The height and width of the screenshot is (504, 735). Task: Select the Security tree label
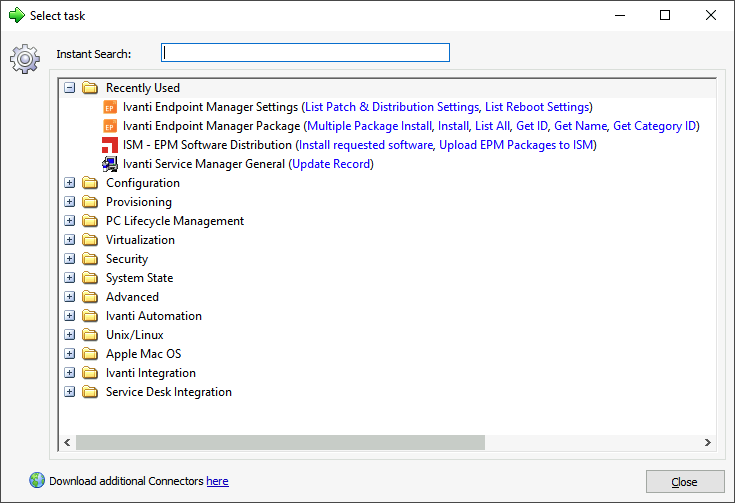point(127,259)
